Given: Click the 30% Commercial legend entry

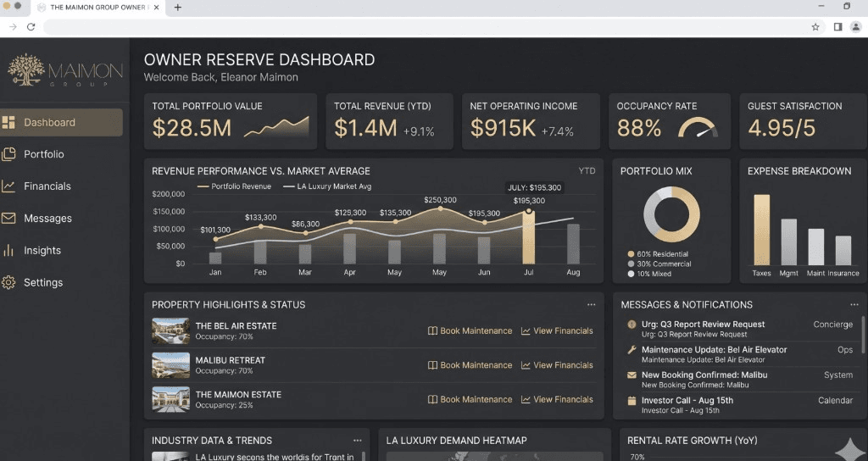Looking at the screenshot, I should (x=659, y=264).
